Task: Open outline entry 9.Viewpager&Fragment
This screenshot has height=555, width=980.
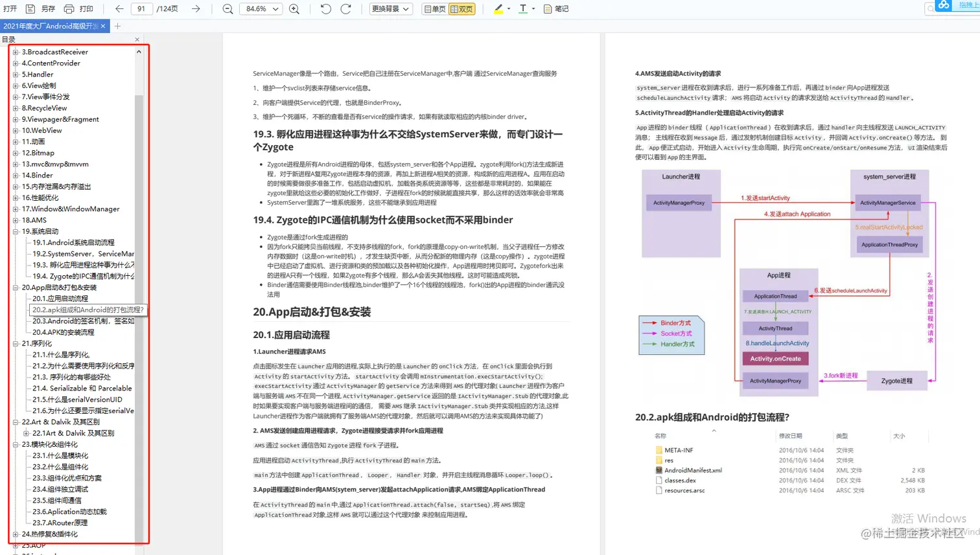Action: [60, 119]
